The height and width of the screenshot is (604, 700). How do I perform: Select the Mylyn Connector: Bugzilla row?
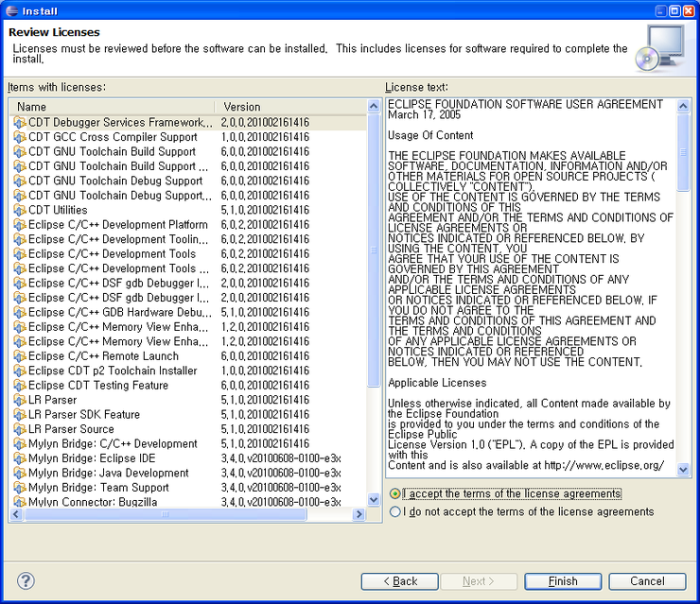click(188, 501)
